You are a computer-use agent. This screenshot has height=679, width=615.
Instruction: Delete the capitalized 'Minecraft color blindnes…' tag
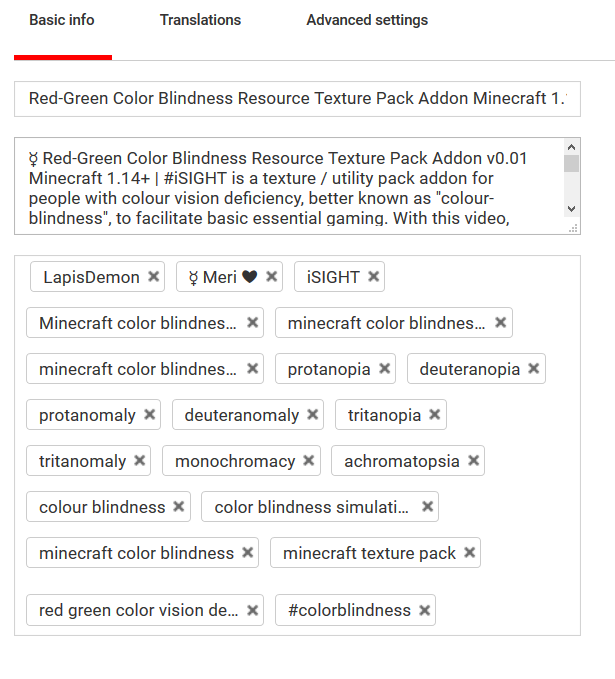click(252, 322)
